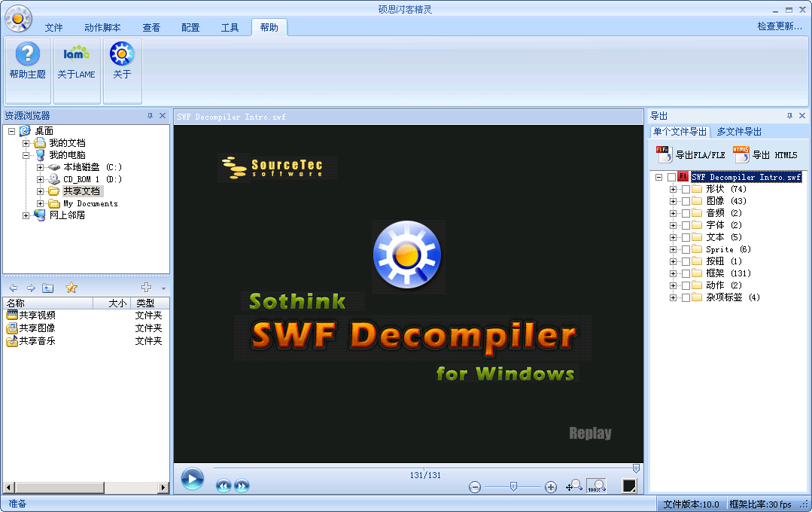Collapse the SWF Decompiler Intro.swf root node
The width and height of the screenshot is (812, 512).
(658, 177)
